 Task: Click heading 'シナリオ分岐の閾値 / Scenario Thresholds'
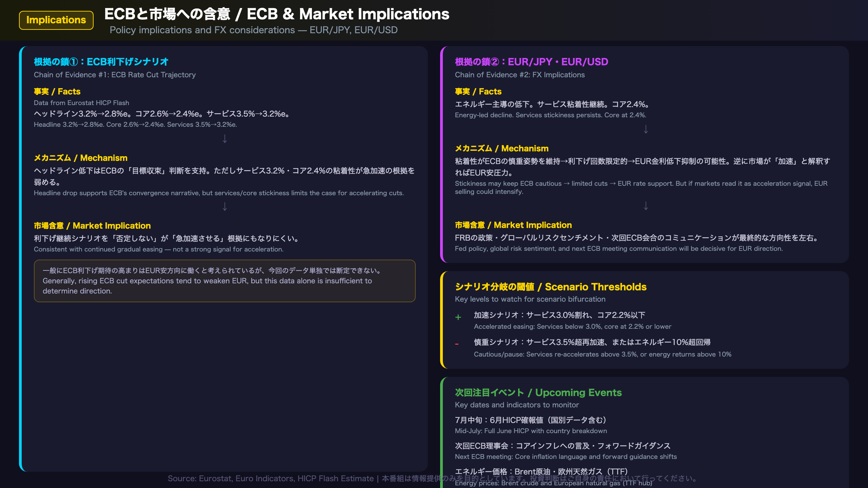551,287
